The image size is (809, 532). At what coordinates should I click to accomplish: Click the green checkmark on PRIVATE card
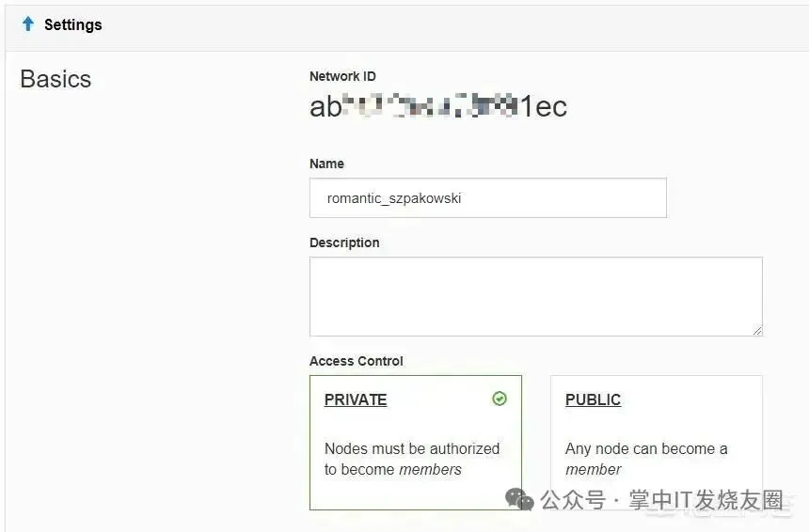pos(500,399)
